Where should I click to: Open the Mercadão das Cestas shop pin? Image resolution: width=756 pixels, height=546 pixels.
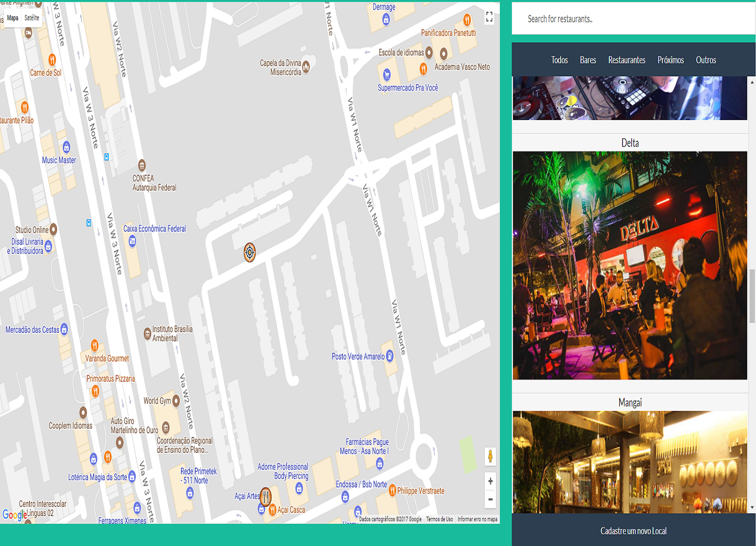(x=64, y=329)
